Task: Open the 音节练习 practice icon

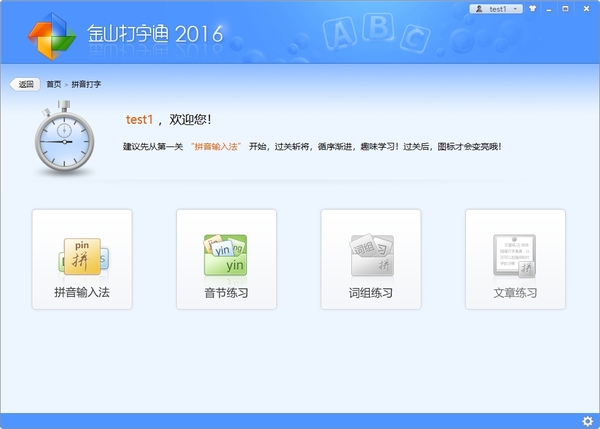Action: pos(226,256)
